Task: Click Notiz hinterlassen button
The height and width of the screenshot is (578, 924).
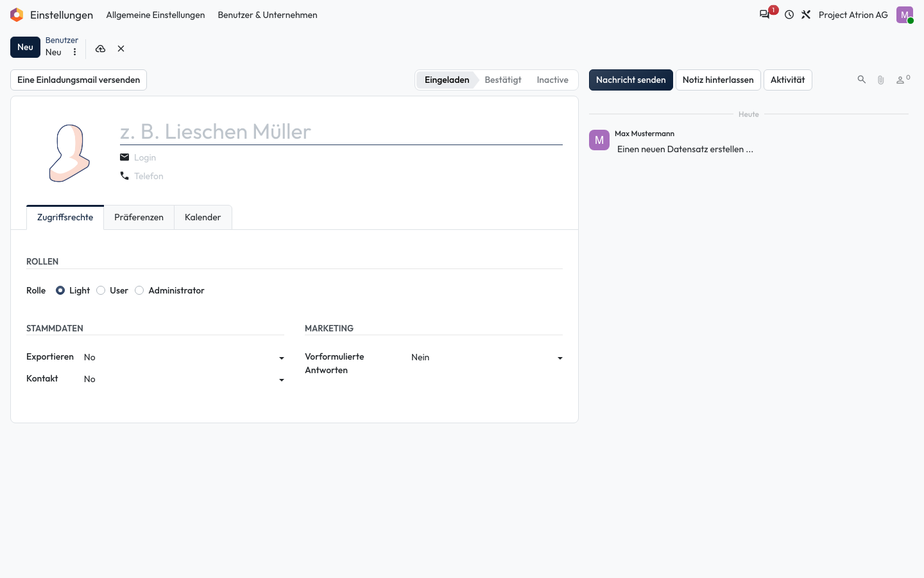Action: pos(718,80)
